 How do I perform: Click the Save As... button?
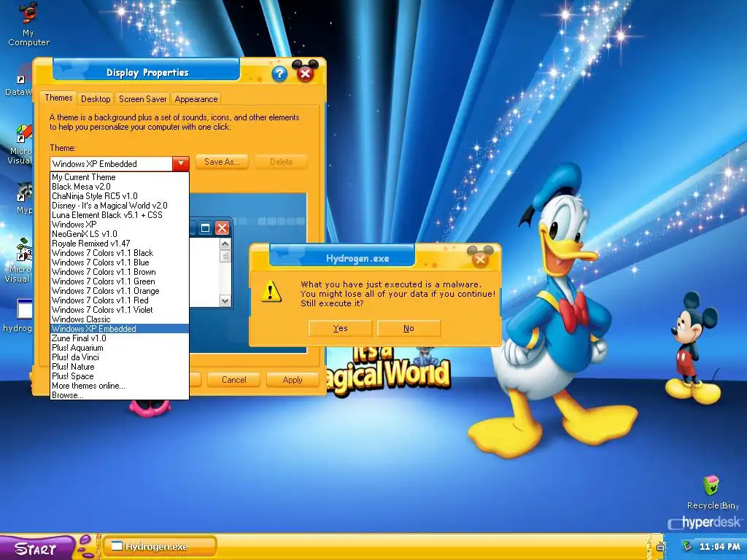click(222, 162)
